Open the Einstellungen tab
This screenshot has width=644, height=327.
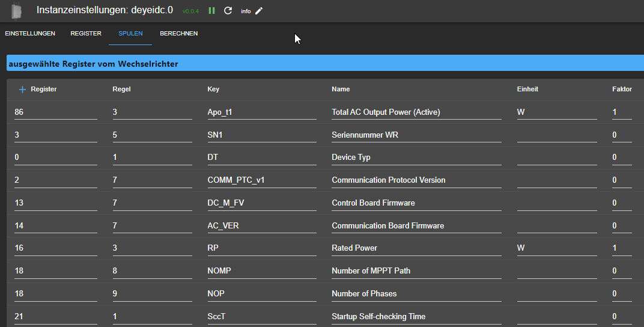click(x=30, y=34)
